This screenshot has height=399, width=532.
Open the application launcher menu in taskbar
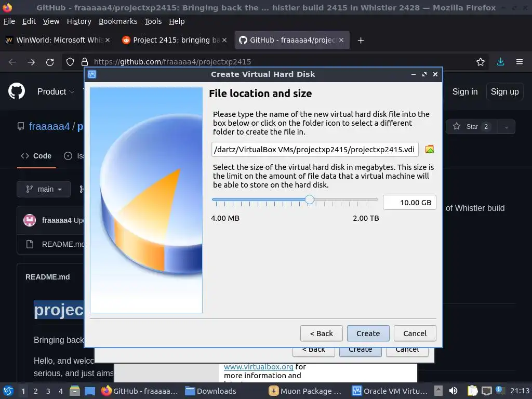point(8,391)
